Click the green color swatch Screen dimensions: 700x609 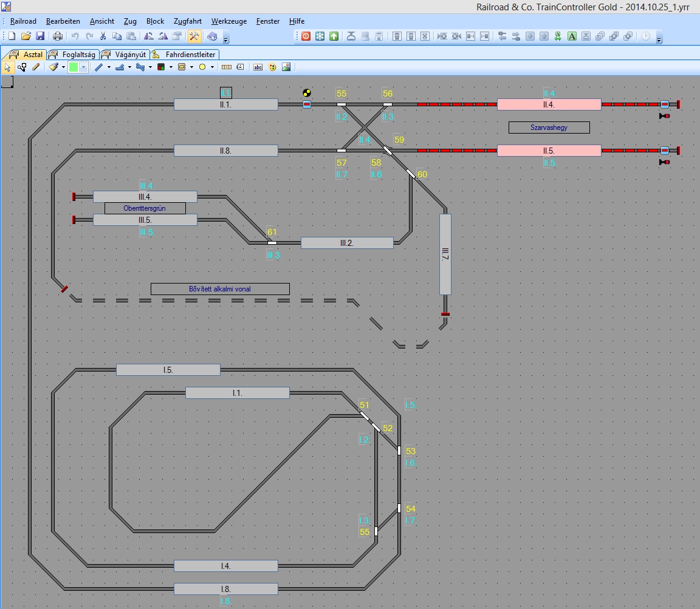(74, 67)
